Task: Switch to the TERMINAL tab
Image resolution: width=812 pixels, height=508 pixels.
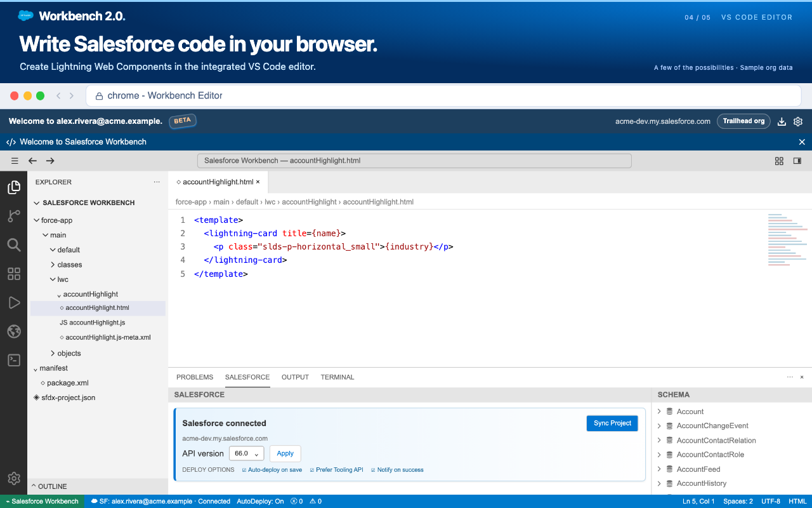Action: (x=337, y=377)
